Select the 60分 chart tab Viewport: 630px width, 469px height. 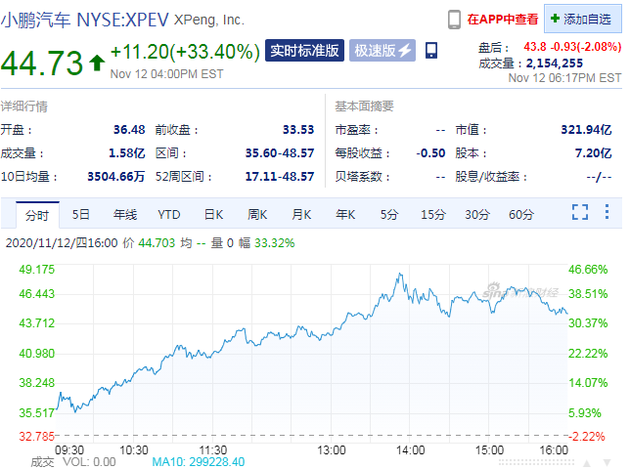tap(521, 215)
